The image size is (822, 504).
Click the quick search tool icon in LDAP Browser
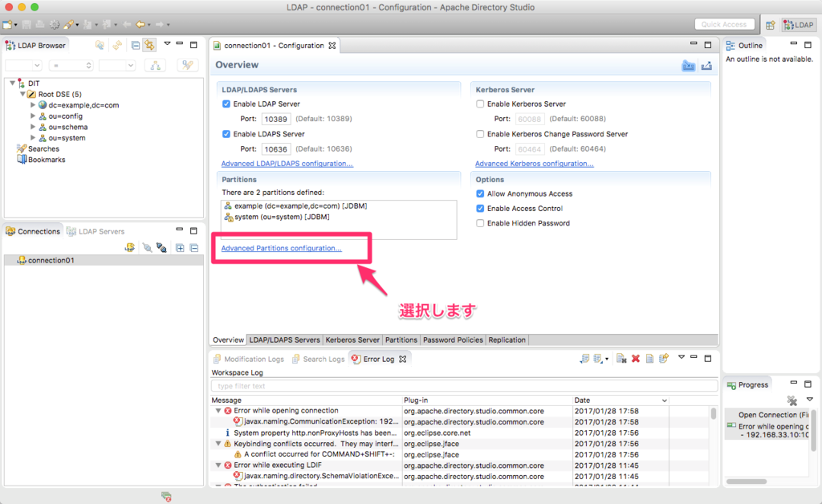[x=187, y=66]
